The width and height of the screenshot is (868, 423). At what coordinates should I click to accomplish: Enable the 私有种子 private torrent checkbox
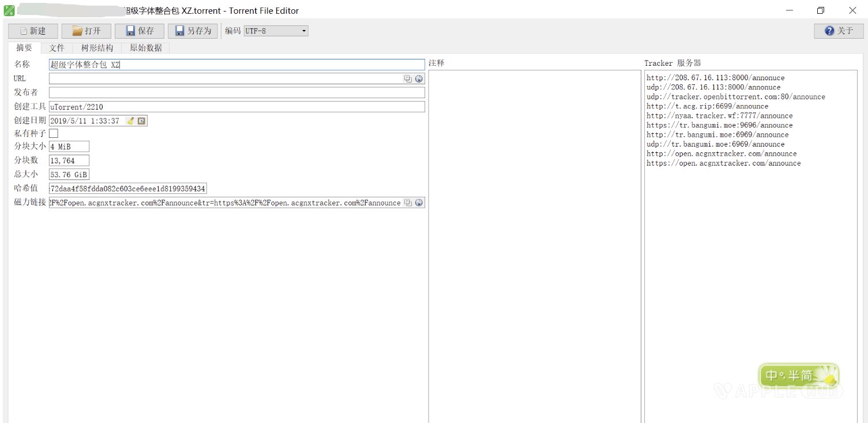pyautogui.click(x=54, y=133)
